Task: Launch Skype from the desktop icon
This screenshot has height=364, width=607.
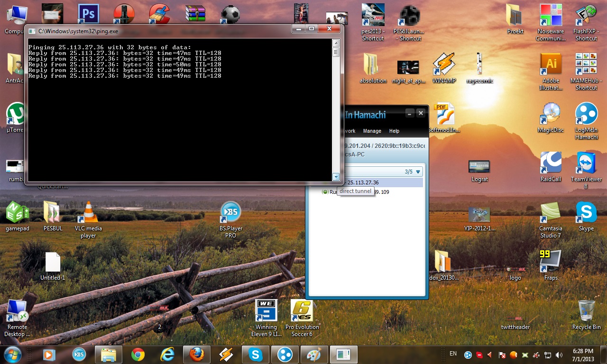Action: tap(586, 213)
